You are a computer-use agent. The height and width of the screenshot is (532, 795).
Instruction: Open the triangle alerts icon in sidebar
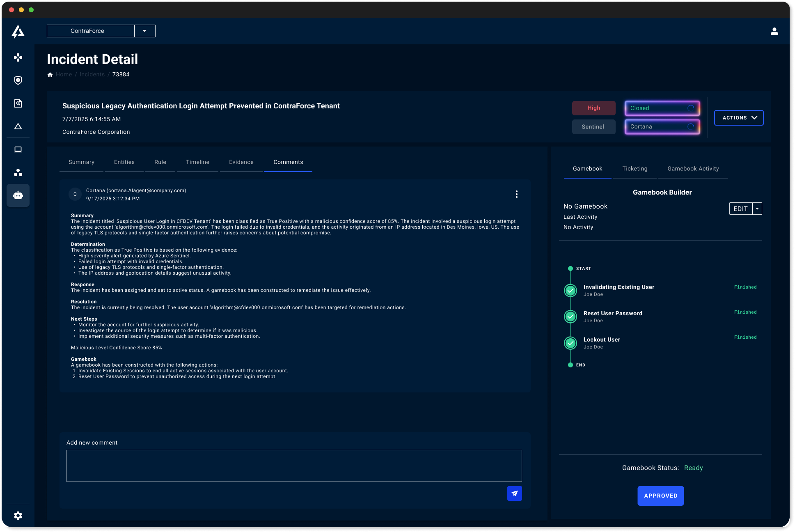[x=18, y=126]
